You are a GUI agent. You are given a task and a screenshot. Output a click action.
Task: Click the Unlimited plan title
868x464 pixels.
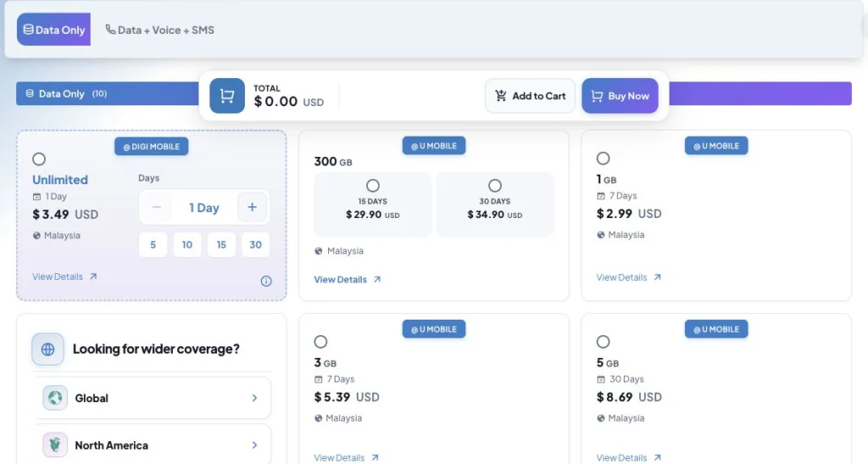click(x=60, y=180)
